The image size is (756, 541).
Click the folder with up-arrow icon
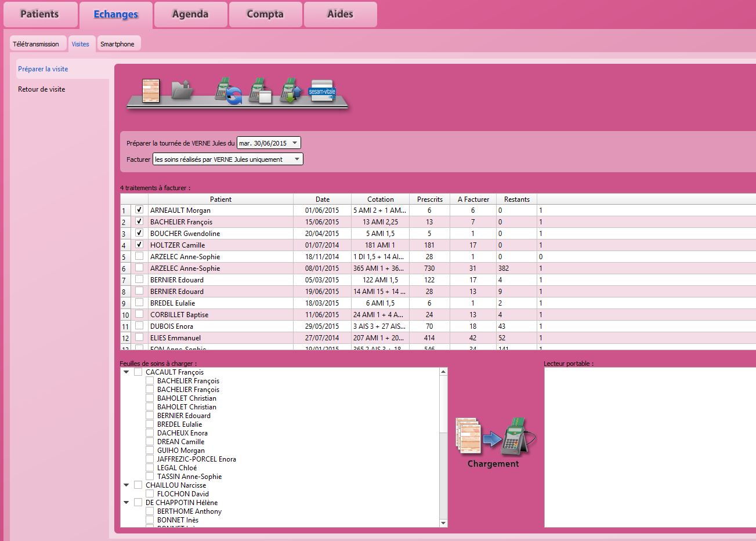coord(182,90)
